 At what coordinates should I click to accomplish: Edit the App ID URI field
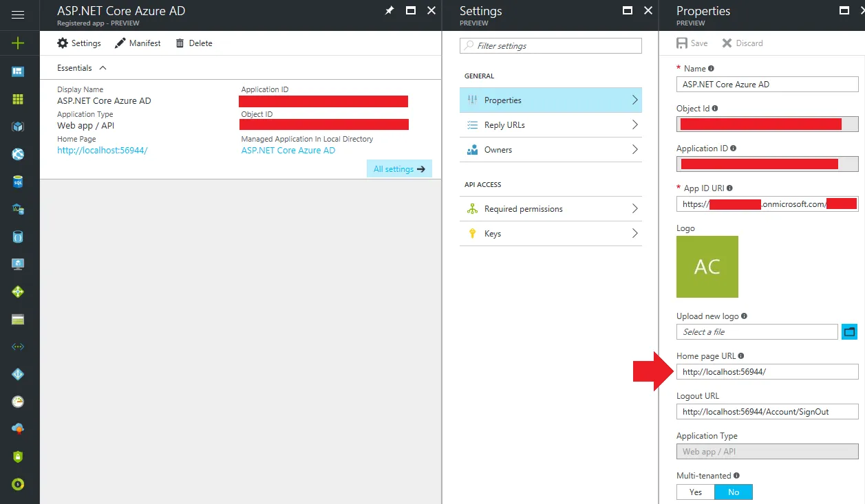(x=767, y=204)
